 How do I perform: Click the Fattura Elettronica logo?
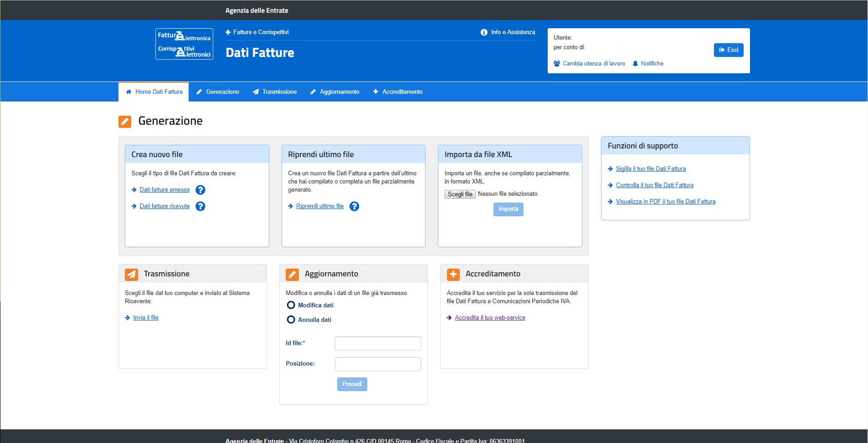(x=184, y=44)
